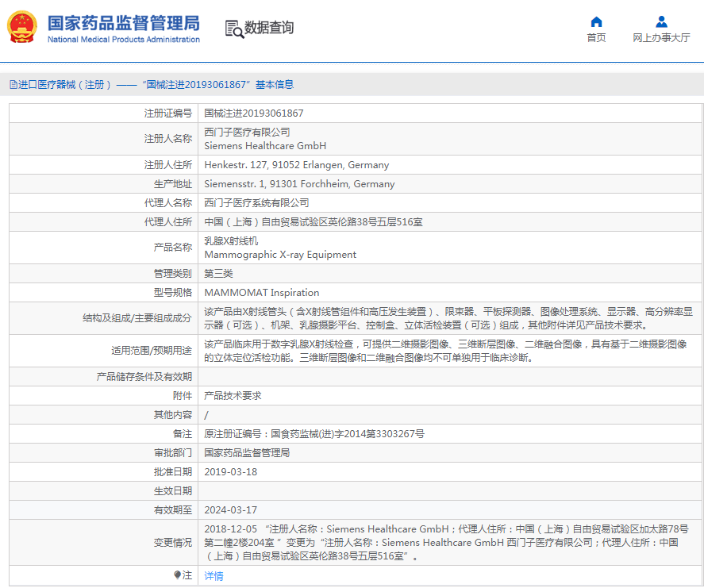Click the 代理人住所 label
Image resolution: width=704 pixels, height=588 pixels.
(x=167, y=221)
